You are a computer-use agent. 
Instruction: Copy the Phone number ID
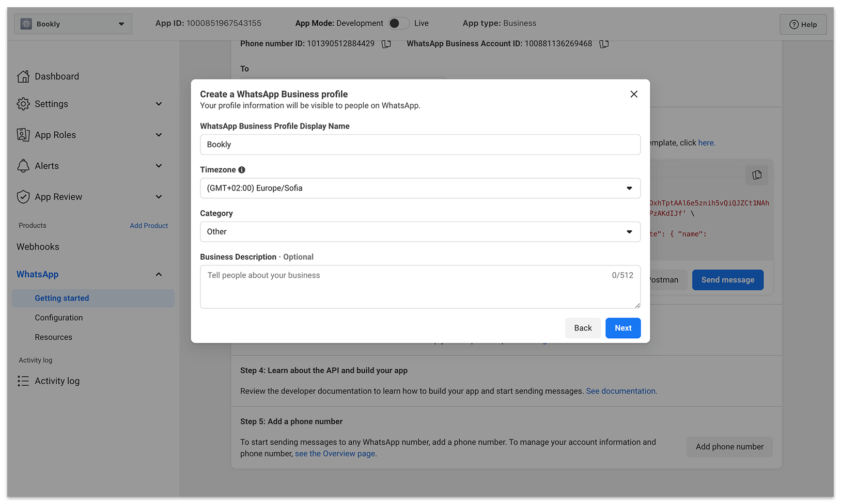386,44
